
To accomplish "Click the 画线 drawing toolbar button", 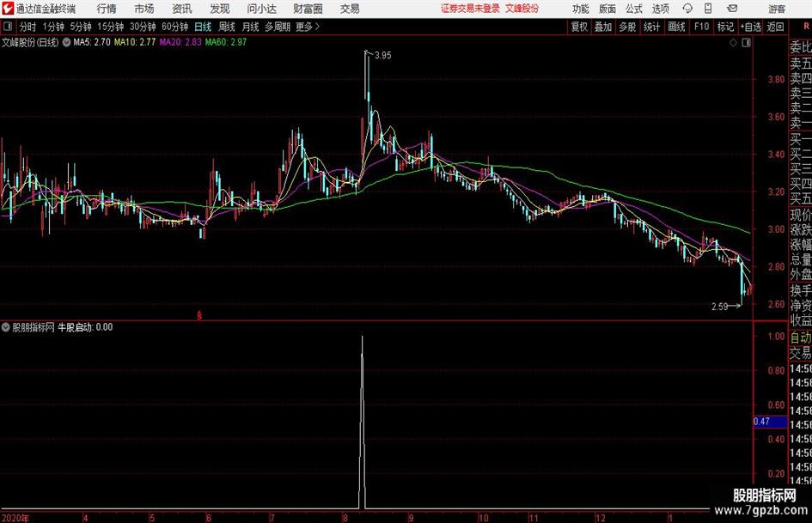I will 677,27.
